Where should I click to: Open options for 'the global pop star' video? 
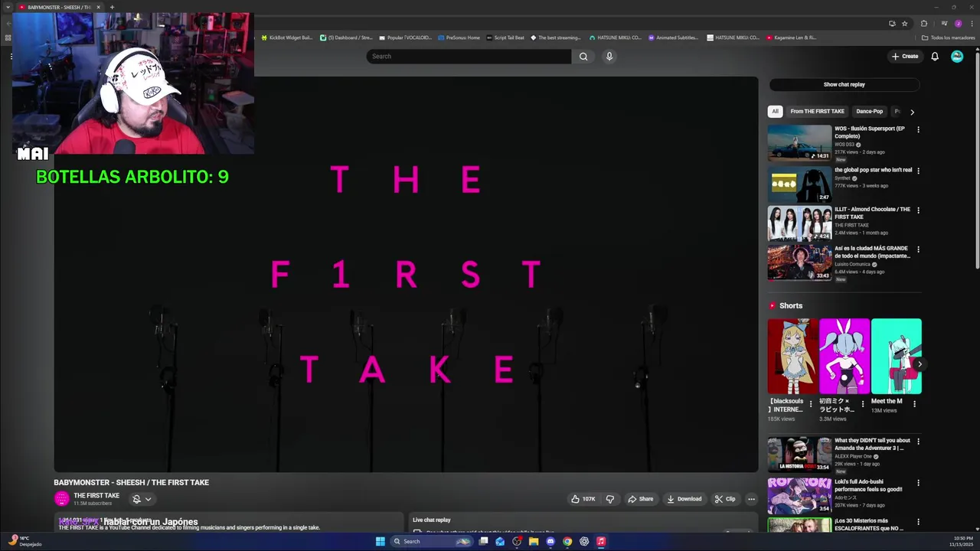[x=918, y=171]
